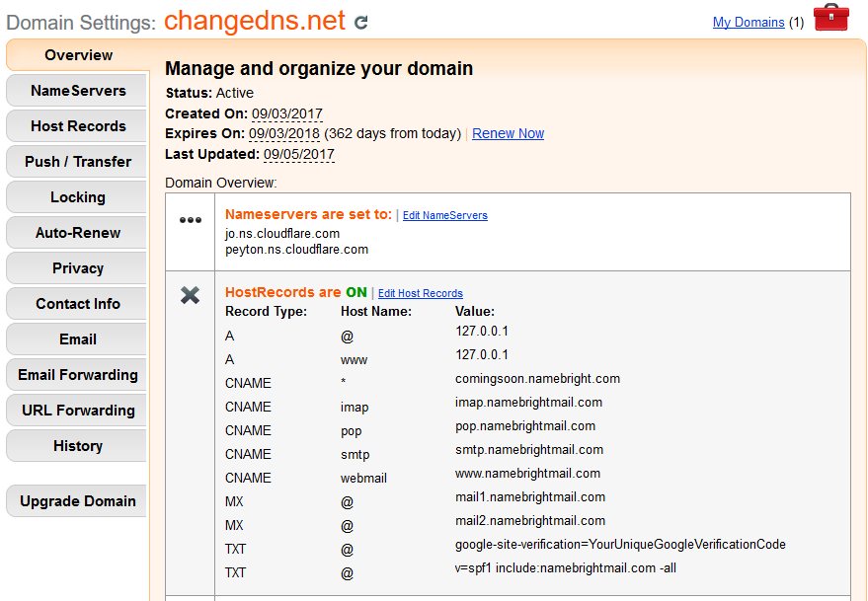Open the red toolbox icon
The height and width of the screenshot is (601, 868).
(x=830, y=19)
